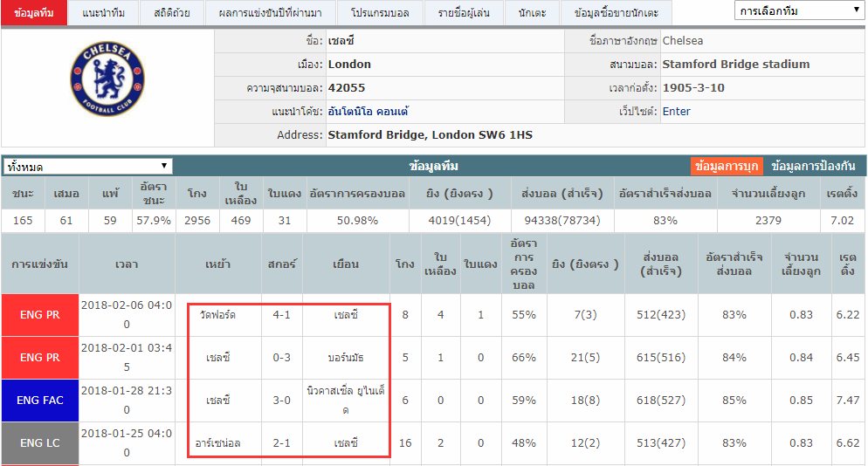868x466 pixels.
Task: Click the เวลา column header
Action: pyautogui.click(x=127, y=264)
